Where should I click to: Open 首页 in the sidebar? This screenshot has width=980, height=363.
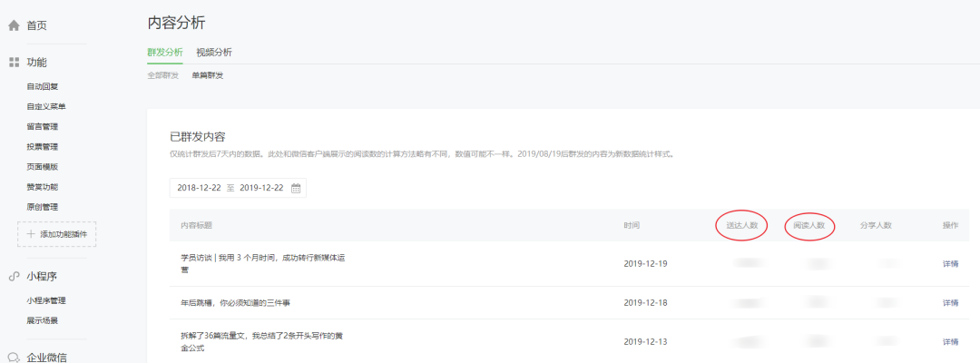coord(37,25)
